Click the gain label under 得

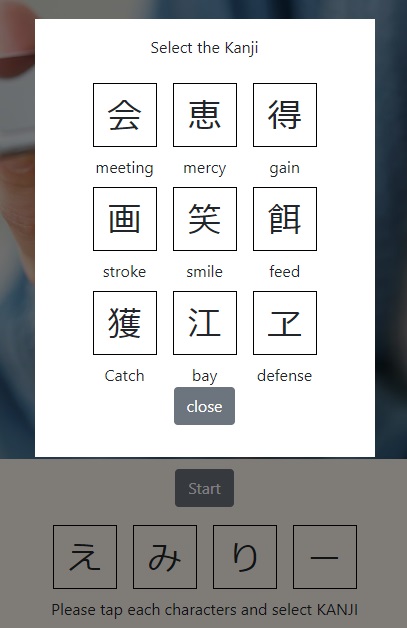[x=284, y=168]
